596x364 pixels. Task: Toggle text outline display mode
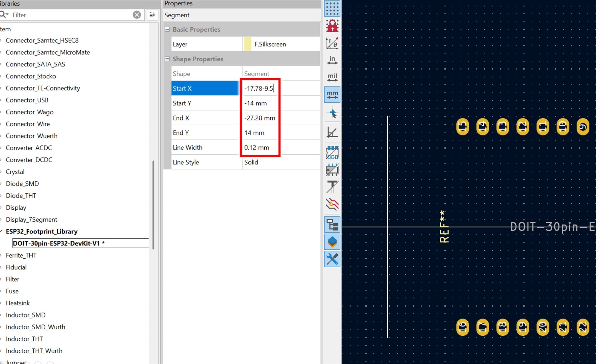[332, 187]
